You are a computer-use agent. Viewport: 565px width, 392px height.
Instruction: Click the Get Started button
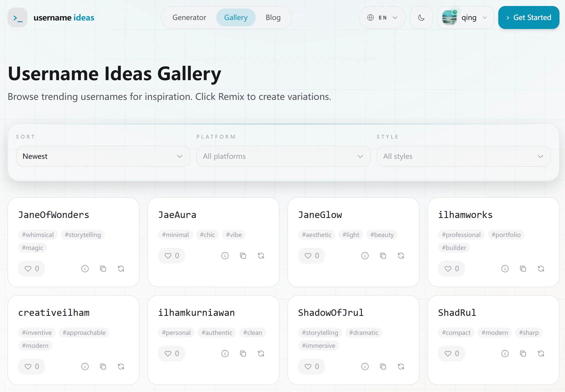[x=529, y=17]
